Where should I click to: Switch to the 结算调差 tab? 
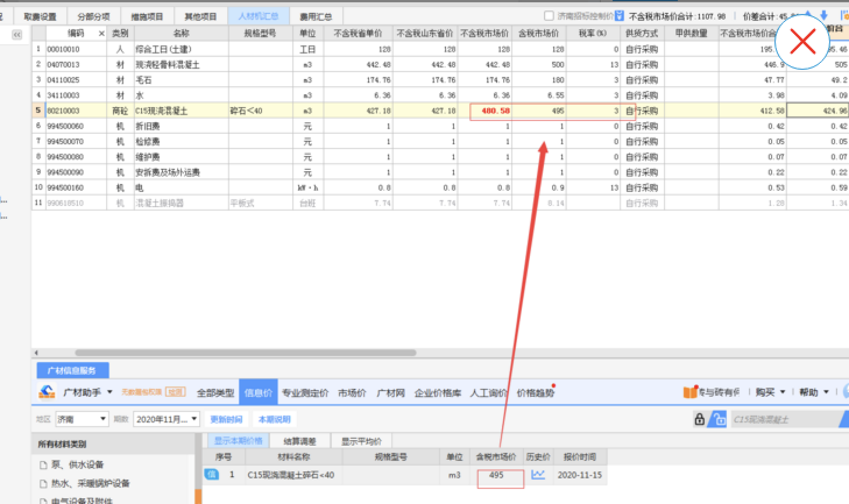tap(299, 441)
